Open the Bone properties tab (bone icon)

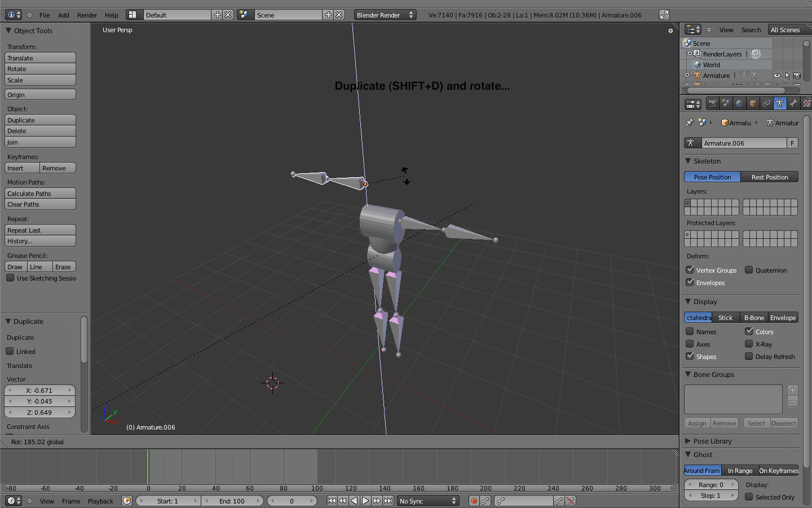click(793, 104)
